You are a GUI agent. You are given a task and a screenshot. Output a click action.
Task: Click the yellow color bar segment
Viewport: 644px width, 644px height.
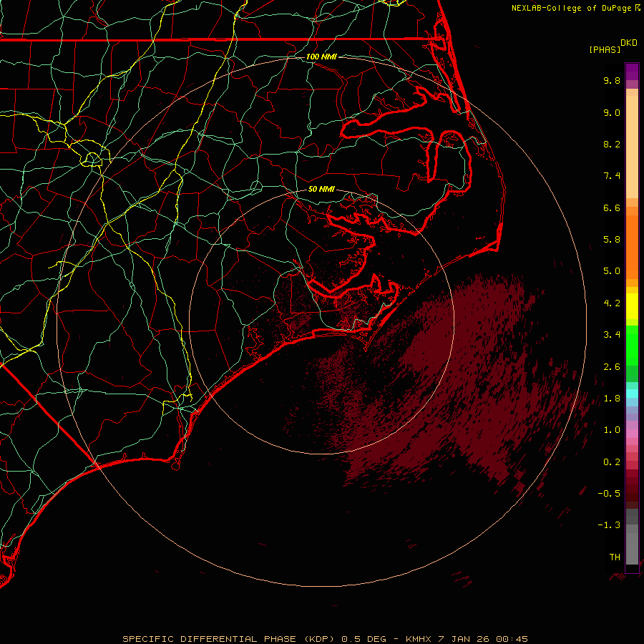pos(632,306)
